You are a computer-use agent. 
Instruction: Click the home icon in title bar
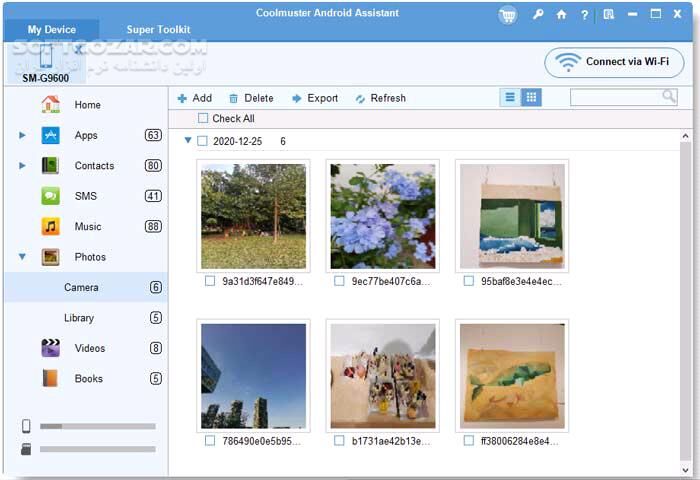[x=561, y=15]
